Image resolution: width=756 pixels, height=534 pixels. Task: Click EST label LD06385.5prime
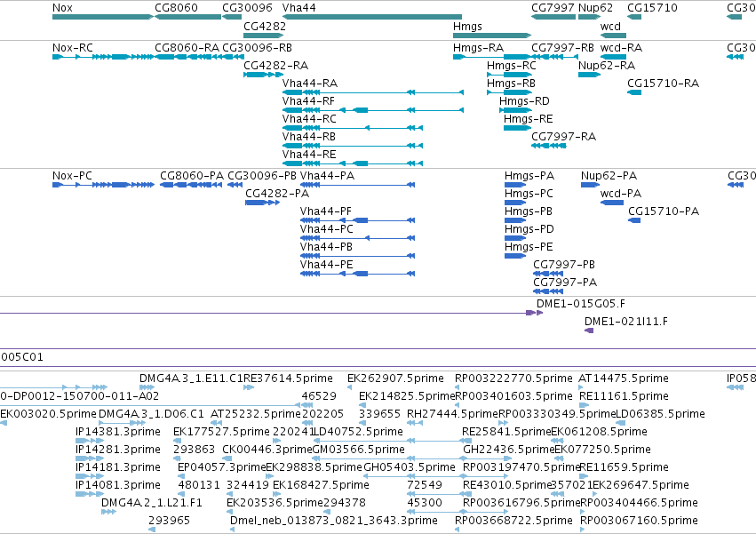tap(661, 414)
